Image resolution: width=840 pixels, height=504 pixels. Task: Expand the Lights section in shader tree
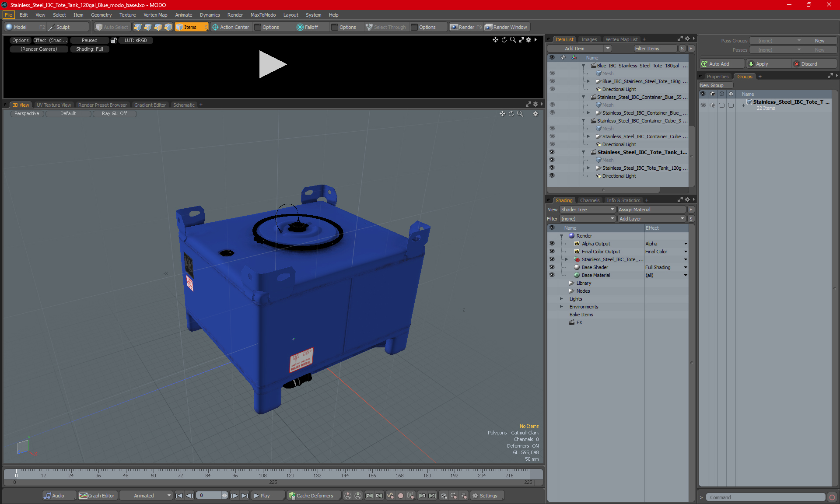[x=561, y=298]
